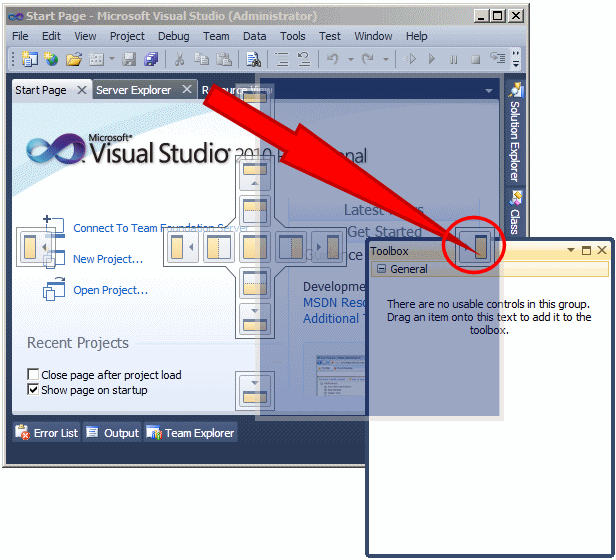Click the Show Next Statement icon
The width and height of the screenshot is (616, 560).
[497, 59]
